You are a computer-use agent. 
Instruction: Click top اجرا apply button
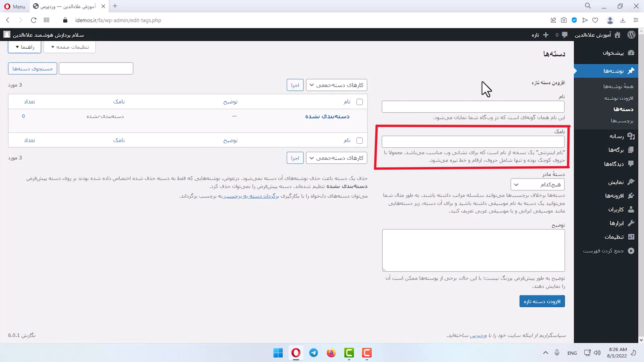295,85
